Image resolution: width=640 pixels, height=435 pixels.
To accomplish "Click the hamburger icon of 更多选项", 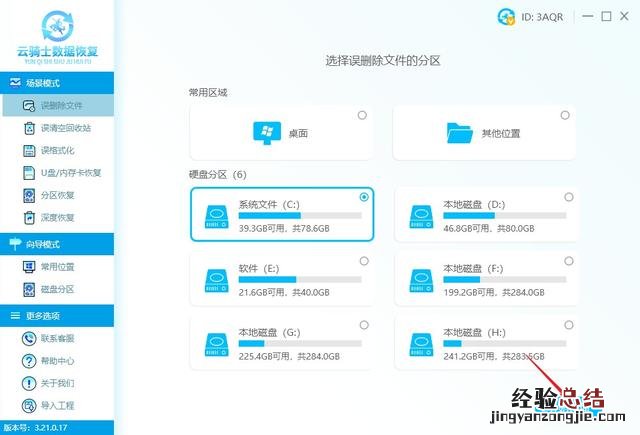I will [x=15, y=315].
